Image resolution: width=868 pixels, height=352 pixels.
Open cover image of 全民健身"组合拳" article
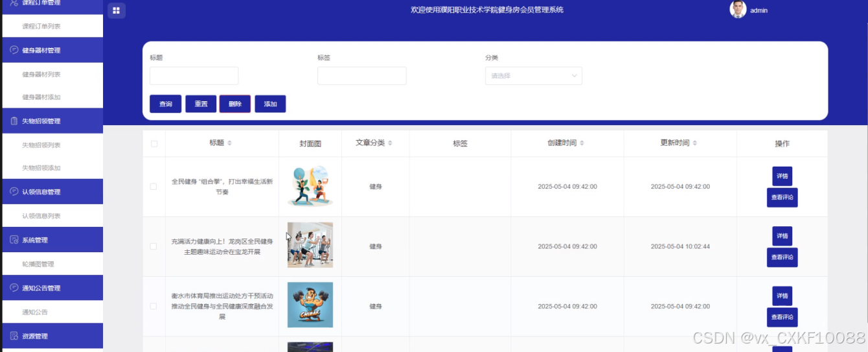[x=310, y=187]
